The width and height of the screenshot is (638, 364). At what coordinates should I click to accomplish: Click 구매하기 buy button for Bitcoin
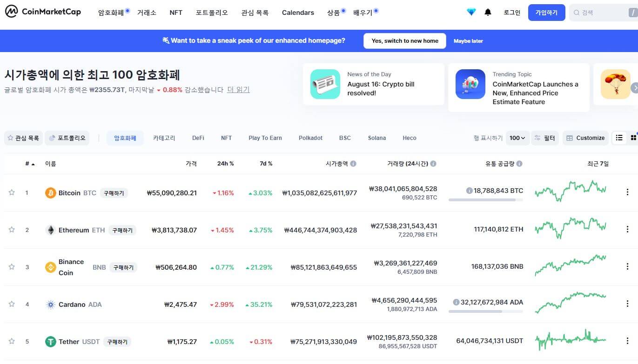coord(114,193)
